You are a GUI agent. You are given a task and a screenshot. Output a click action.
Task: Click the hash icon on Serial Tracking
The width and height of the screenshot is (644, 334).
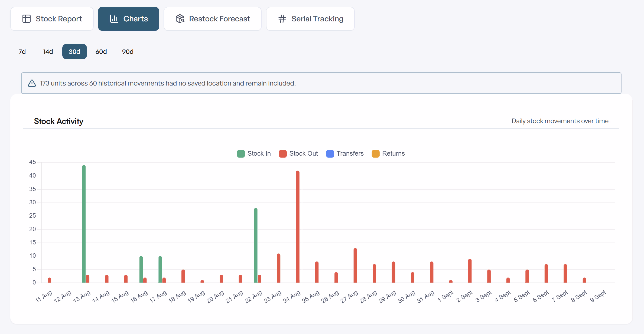point(282,19)
